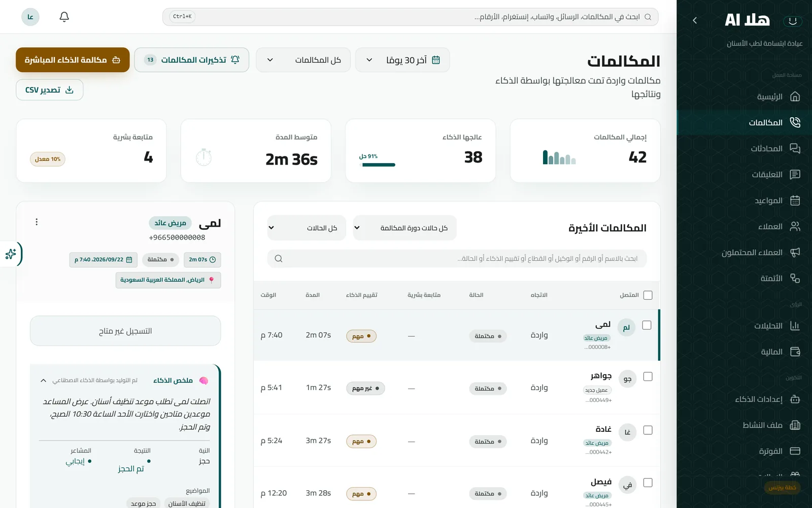Open the كل المكالمات filter dropdown
This screenshot has height=508, width=812.
[x=303, y=60]
